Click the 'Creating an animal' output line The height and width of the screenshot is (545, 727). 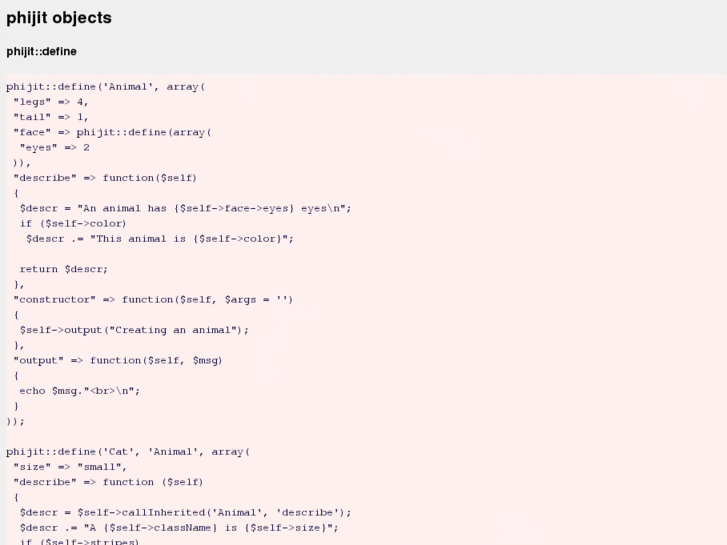[x=134, y=329]
